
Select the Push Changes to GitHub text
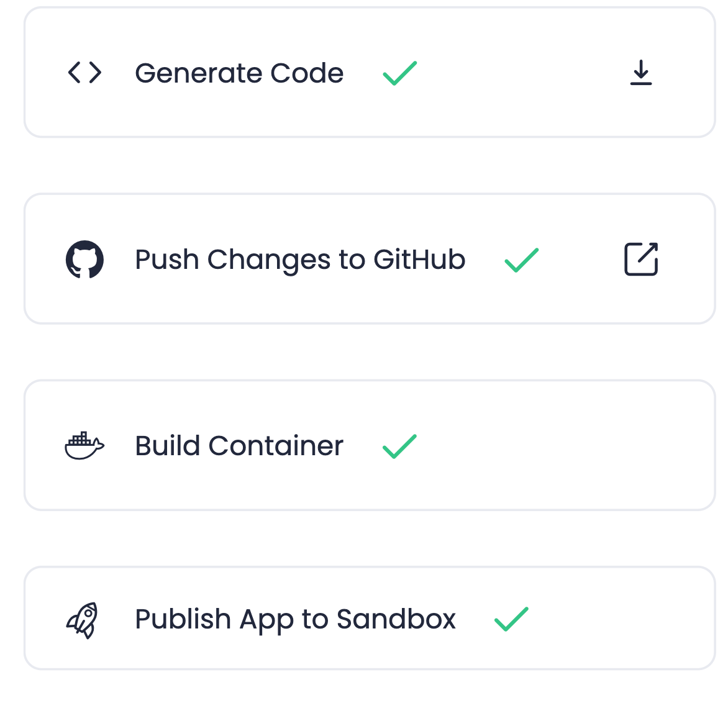coord(300,260)
